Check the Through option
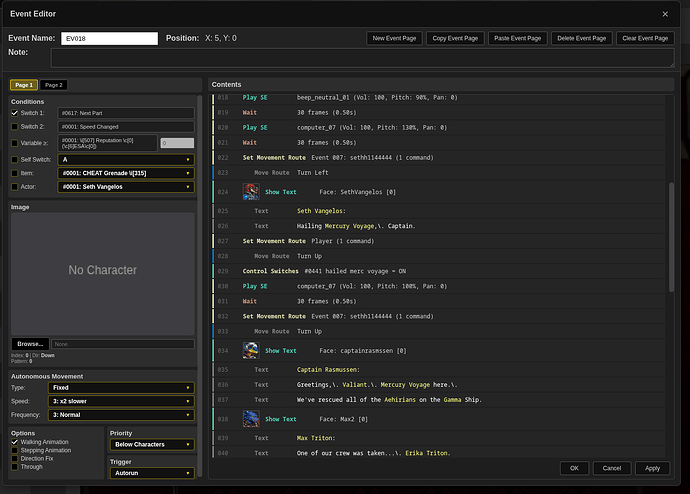The height and width of the screenshot is (494, 690). point(15,467)
